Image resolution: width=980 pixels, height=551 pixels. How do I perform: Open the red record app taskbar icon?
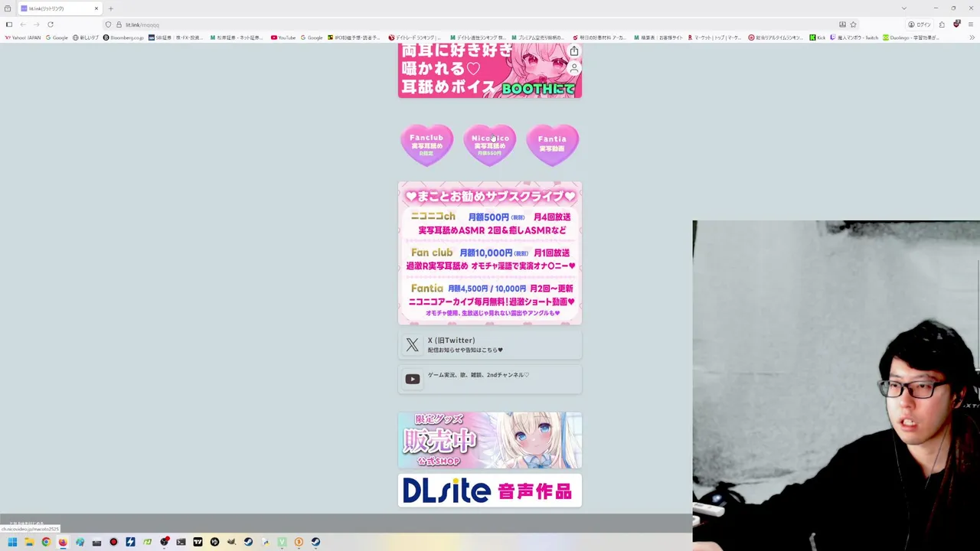(113, 542)
